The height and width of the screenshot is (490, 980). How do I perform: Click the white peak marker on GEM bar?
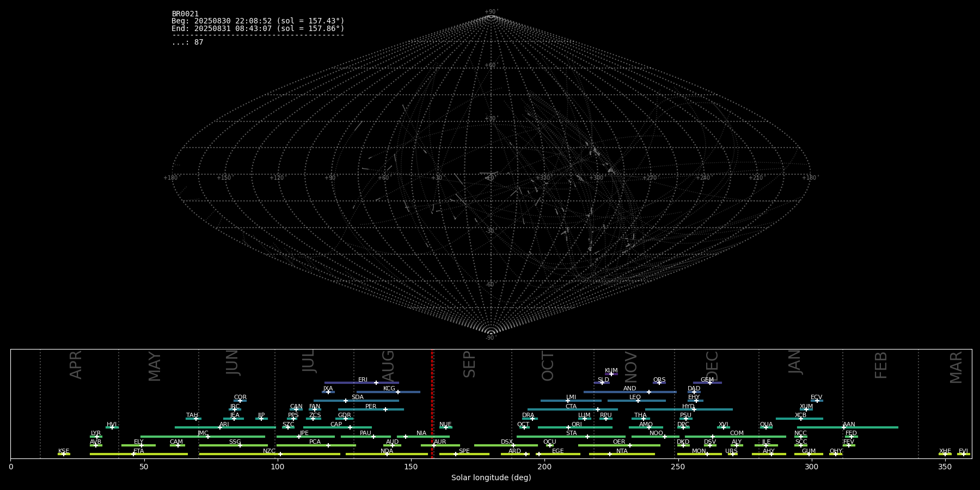709,383
